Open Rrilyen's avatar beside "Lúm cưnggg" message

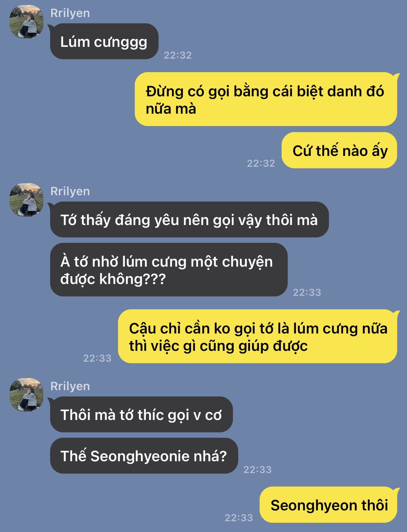click(x=27, y=22)
